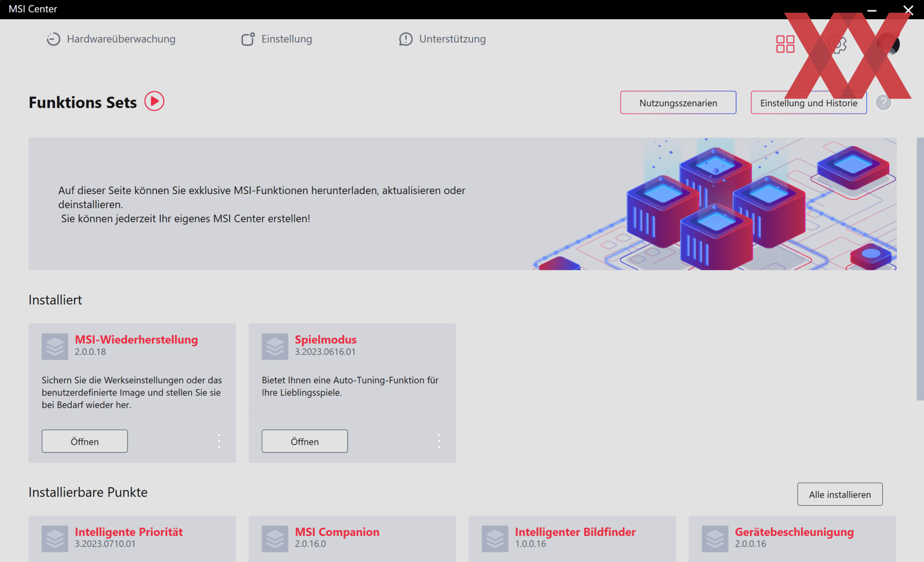924x562 pixels.
Task: Click the vertical scrollbar on right edge
Action: pyautogui.click(x=920, y=269)
